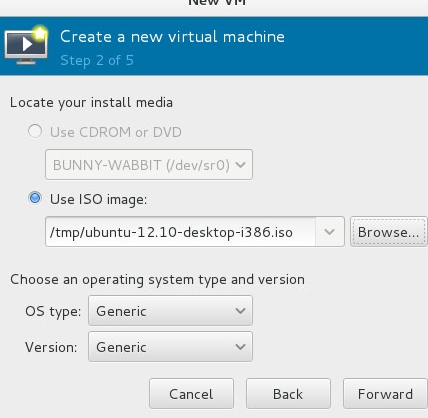Click the 'Create a new virtual machine' heading
This screenshot has height=418, width=428.
pos(172,37)
